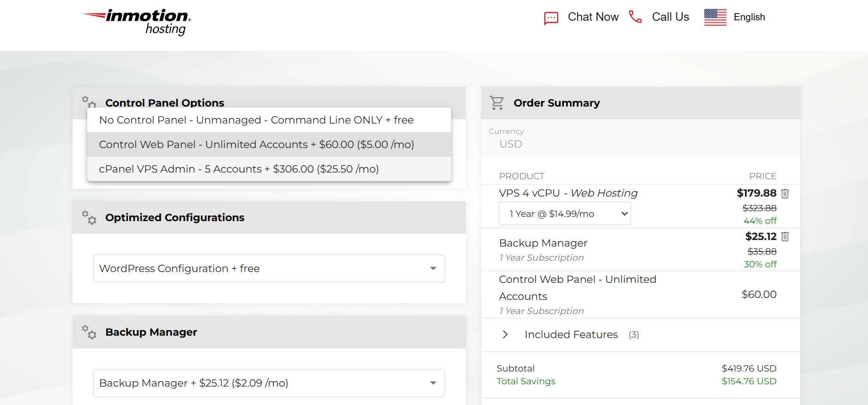868x405 pixels.
Task: Open the Backup Manager + $25.12 dropdown
Action: (269, 383)
